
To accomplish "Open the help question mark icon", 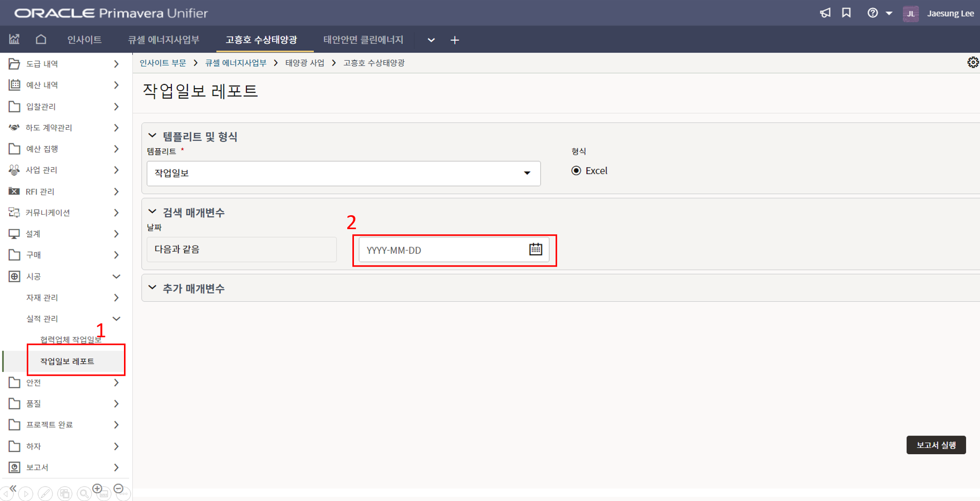I will (872, 13).
